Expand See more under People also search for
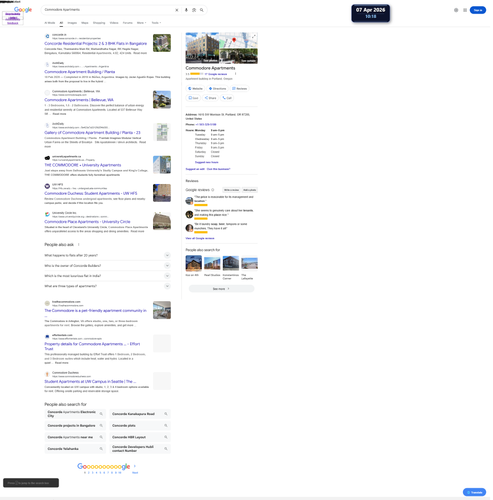Screen dimensions: 493x500 (221, 289)
